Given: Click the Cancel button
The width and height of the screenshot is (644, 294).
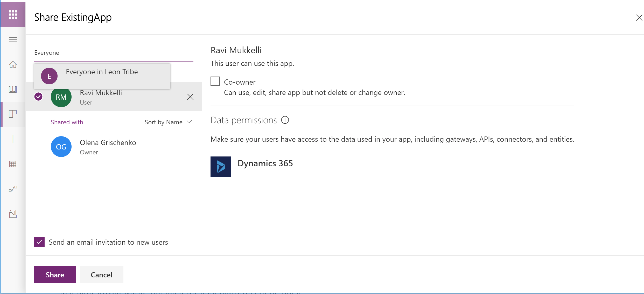Looking at the screenshot, I should click(101, 275).
